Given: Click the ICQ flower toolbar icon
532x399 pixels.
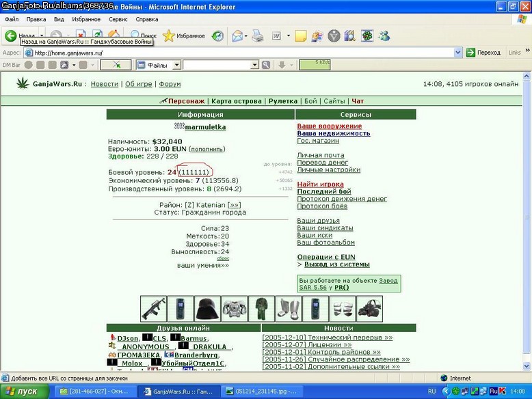Looking at the screenshot, I should point(367,36).
